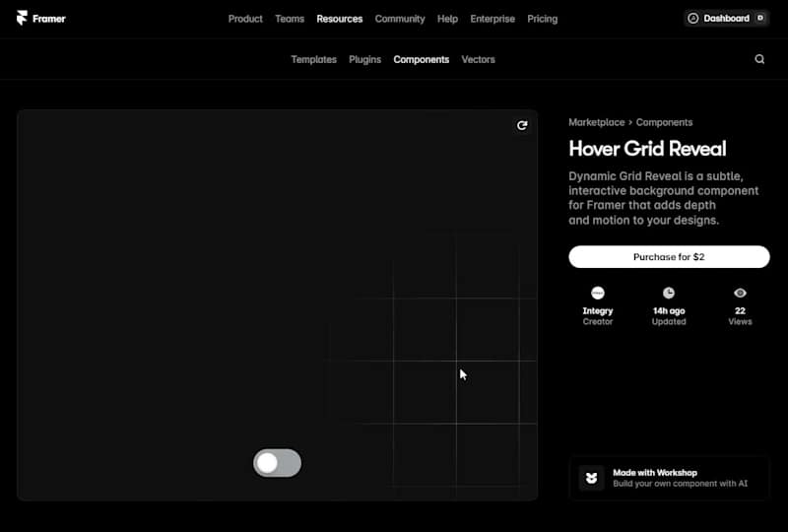Click the Framer logo icon
788x532 pixels.
tap(22, 18)
